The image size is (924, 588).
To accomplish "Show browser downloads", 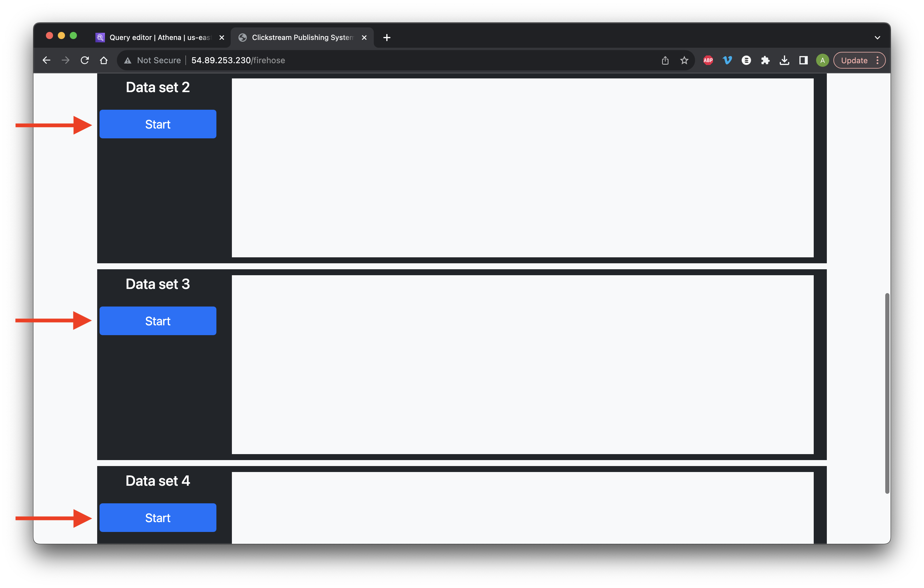I will [x=784, y=60].
